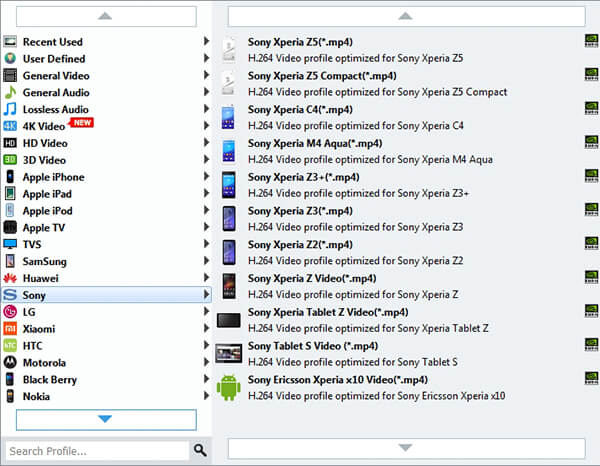The width and height of the screenshot is (600, 466).
Task: Choose Sony Xperia Z3+ (*.mp4) profile
Action: [303, 177]
